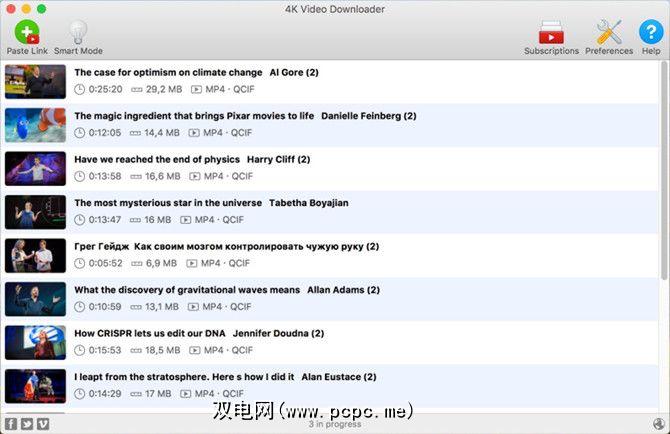Viewport: 670px width, 434px height.
Task: Click the 17 MB size value
Action: [x=158, y=394]
